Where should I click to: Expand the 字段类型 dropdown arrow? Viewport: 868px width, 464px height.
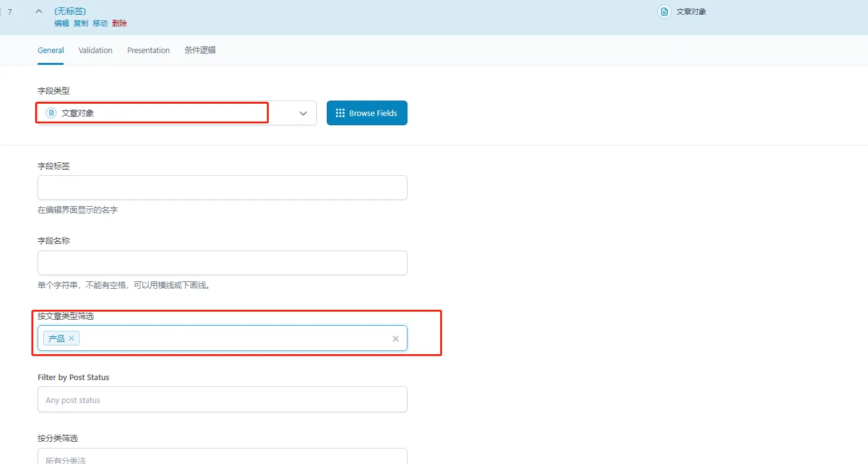tap(303, 114)
